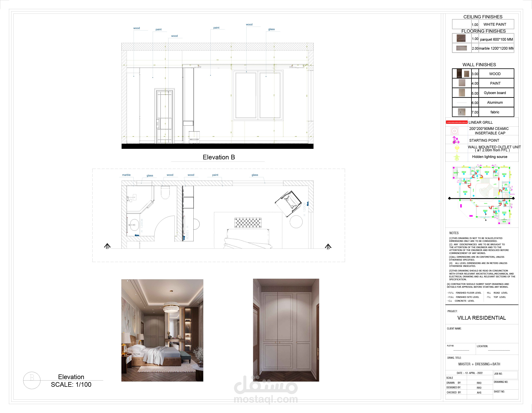Click the wood wall finish swatch
The height and width of the screenshot is (413, 532).
pyautogui.click(x=463, y=74)
